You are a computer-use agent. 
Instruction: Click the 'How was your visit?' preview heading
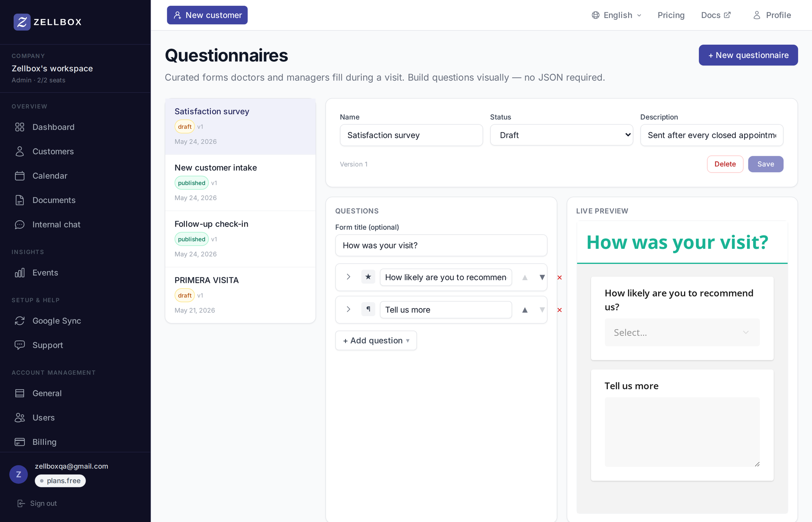677,242
